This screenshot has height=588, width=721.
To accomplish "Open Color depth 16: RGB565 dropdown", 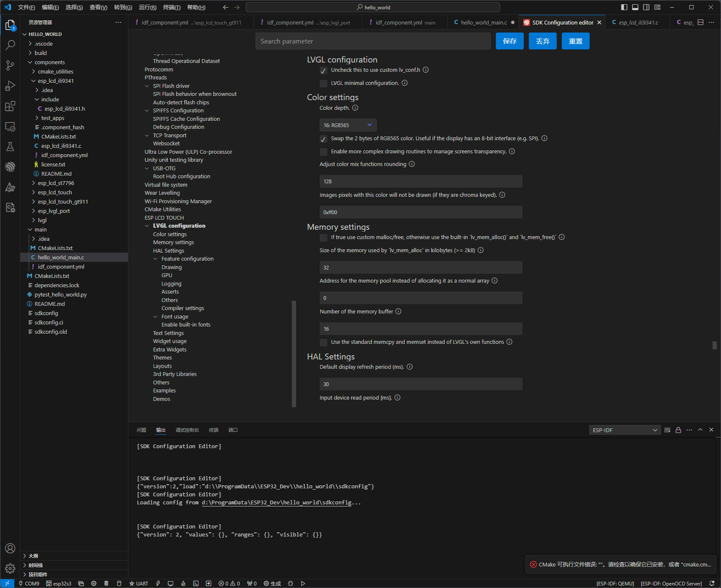I will coord(348,125).
